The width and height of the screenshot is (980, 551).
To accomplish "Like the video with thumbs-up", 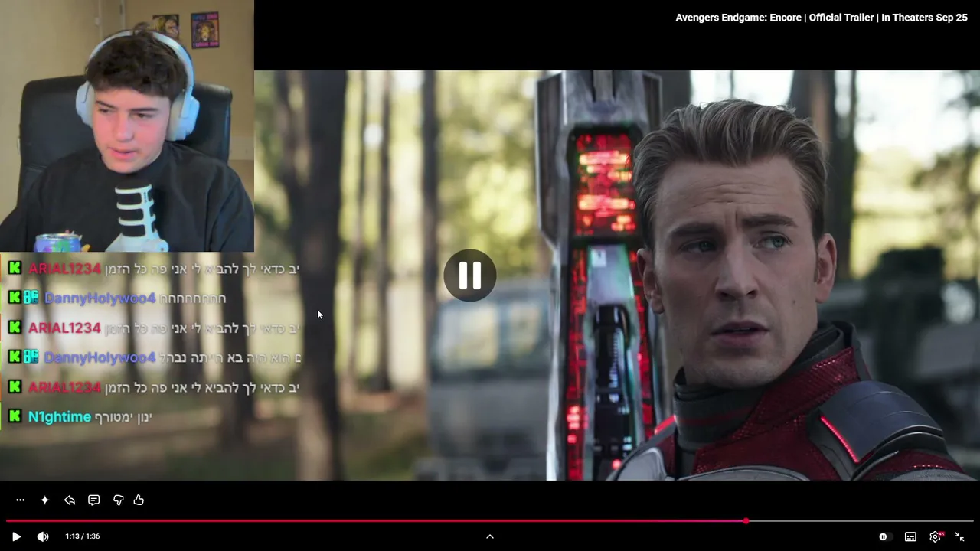I will click(x=139, y=500).
